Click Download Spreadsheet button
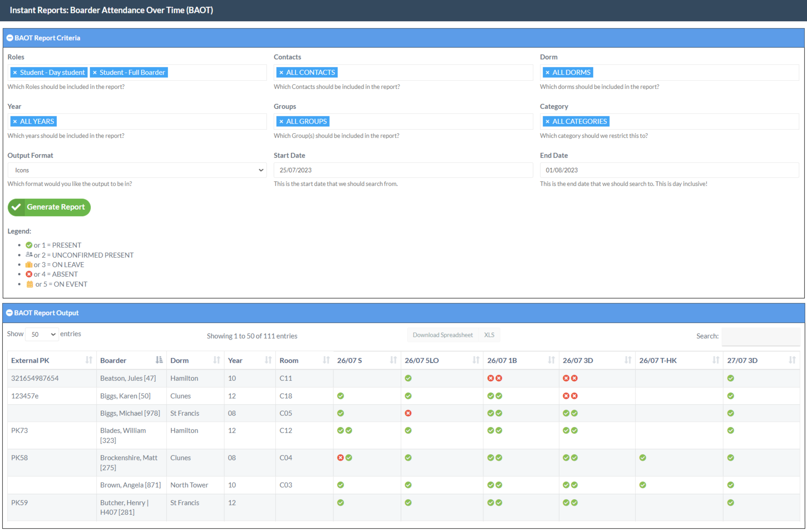This screenshot has width=807, height=532. coord(442,335)
